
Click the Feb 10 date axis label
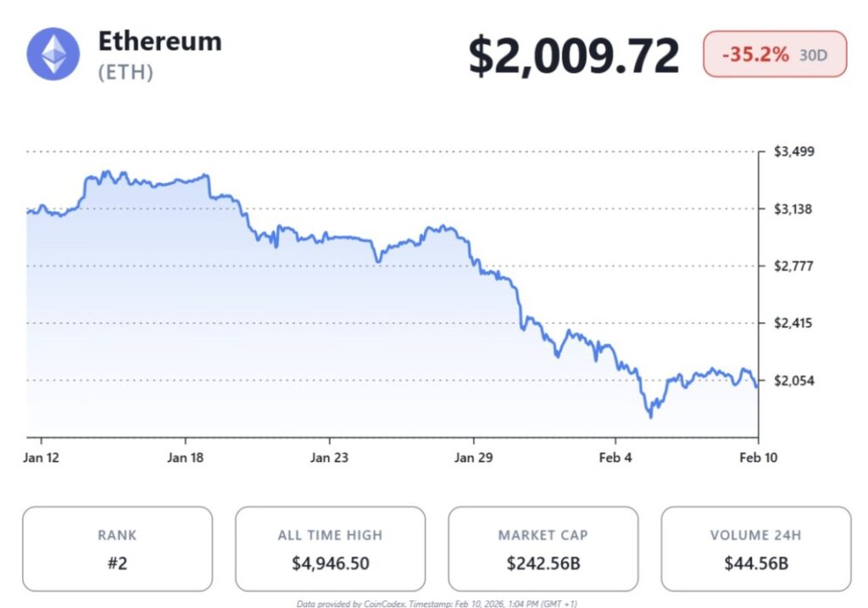(758, 457)
